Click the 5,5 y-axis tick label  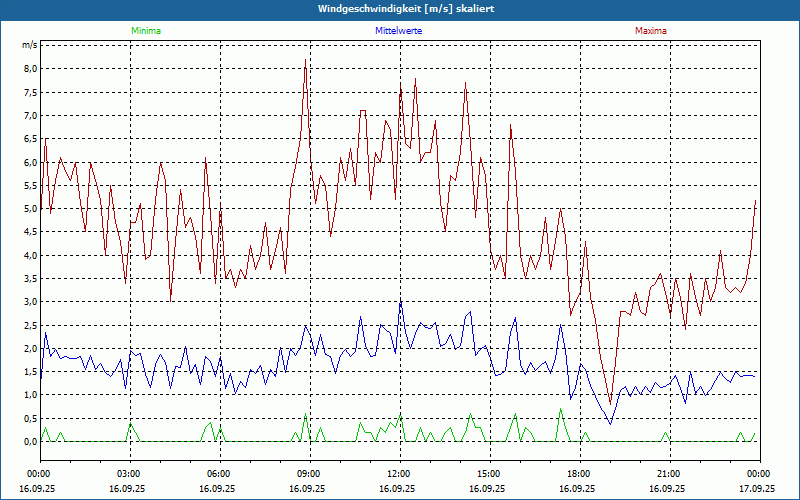[31, 186]
